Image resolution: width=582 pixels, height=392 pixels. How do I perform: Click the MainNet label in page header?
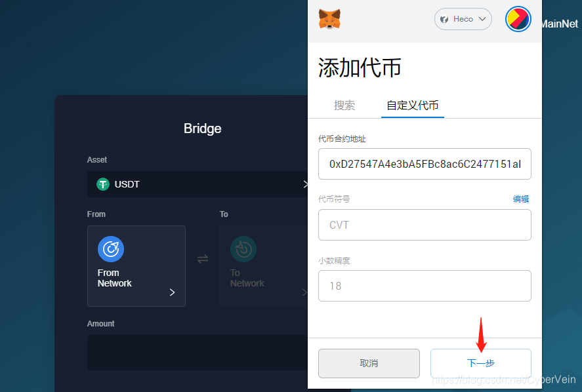tap(560, 24)
